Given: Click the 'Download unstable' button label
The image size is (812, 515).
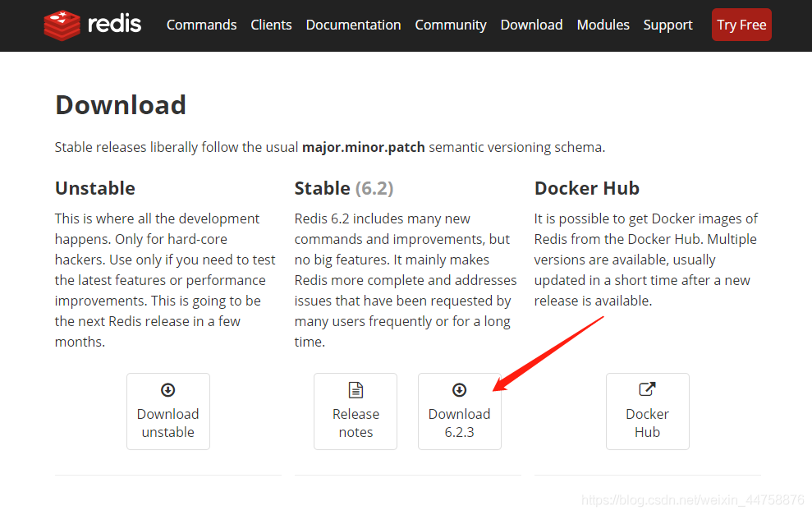Looking at the screenshot, I should (168, 423).
